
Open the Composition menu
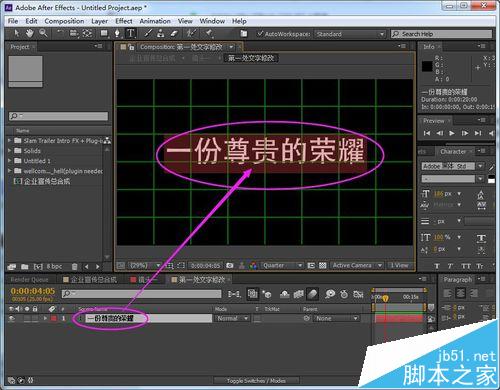[64, 21]
